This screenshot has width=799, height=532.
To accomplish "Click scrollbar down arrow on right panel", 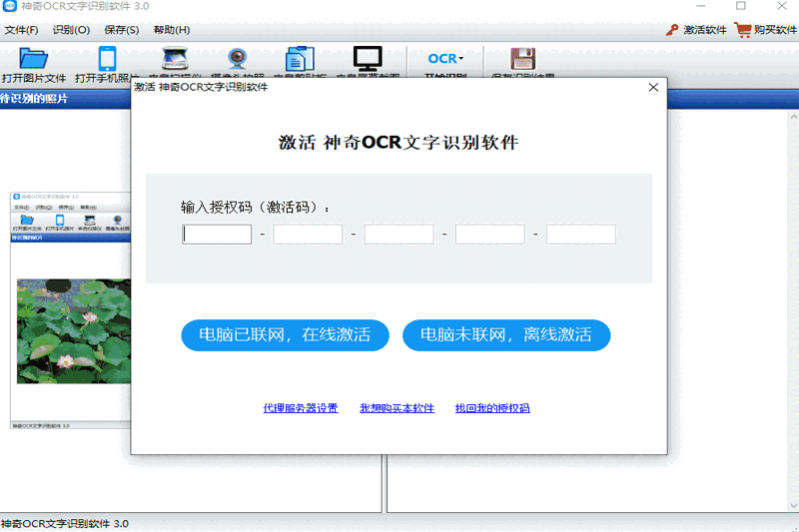I will [x=793, y=505].
